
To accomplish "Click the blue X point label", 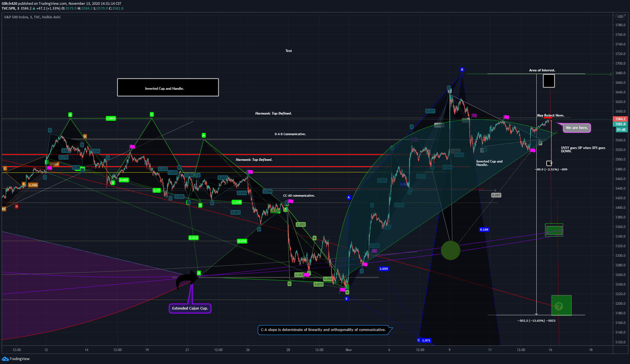I will 346,299.
